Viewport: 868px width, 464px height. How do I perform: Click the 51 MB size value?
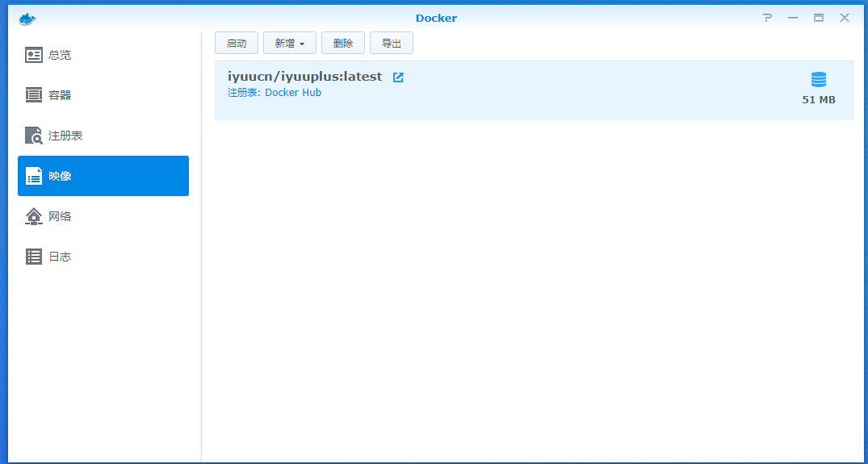[819, 100]
